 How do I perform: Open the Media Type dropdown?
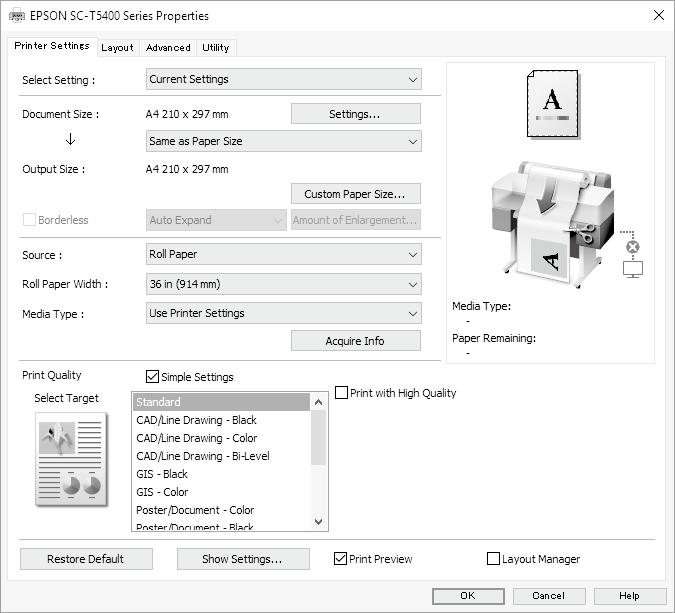pos(283,313)
